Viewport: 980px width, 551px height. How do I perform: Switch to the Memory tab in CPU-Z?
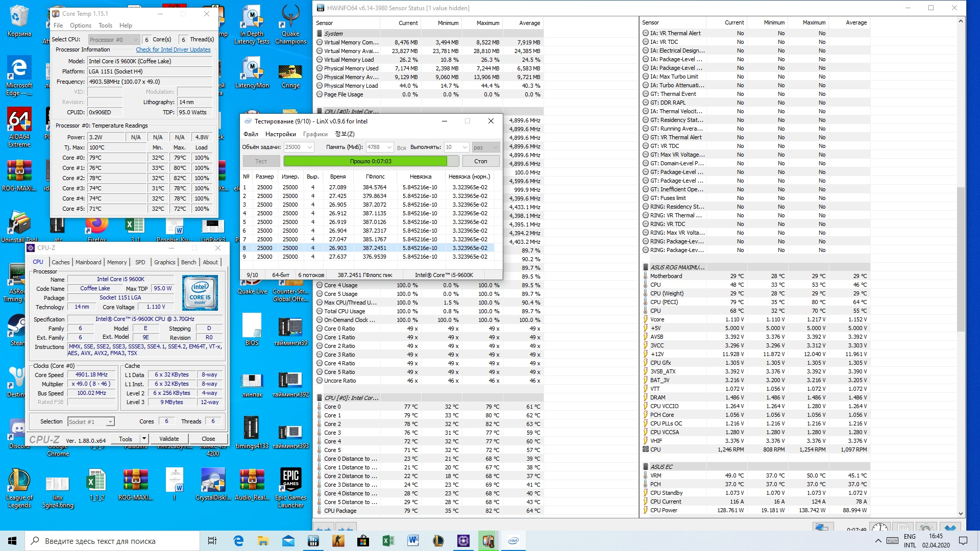117,262
